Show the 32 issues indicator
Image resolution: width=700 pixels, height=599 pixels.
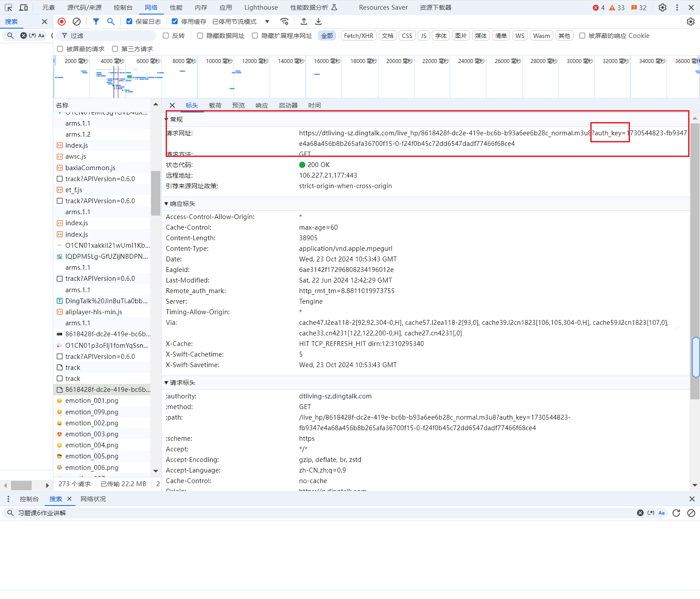(x=639, y=7)
